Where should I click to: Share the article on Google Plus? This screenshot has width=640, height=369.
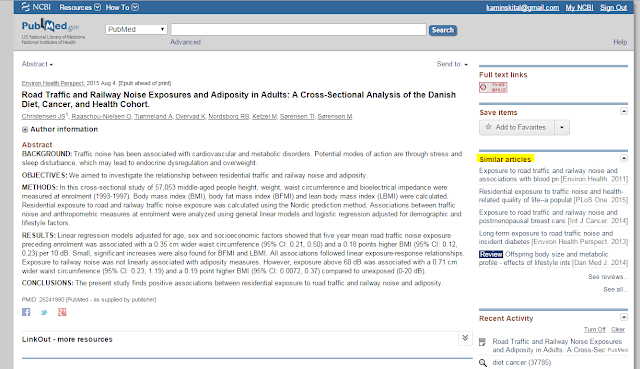point(62,312)
